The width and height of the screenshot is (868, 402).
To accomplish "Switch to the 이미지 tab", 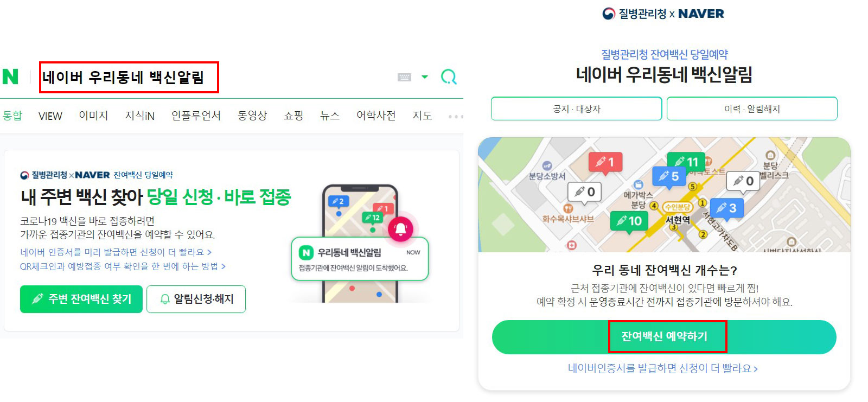I will (93, 116).
